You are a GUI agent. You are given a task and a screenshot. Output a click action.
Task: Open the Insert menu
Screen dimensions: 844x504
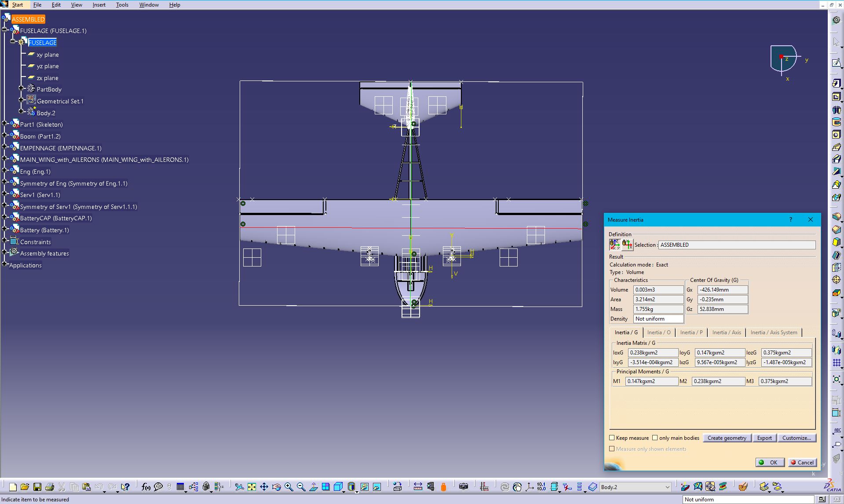point(99,5)
